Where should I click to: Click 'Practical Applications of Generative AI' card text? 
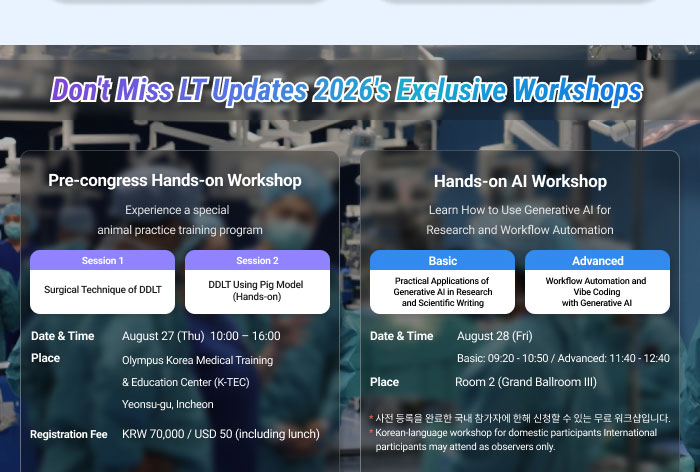click(442, 292)
